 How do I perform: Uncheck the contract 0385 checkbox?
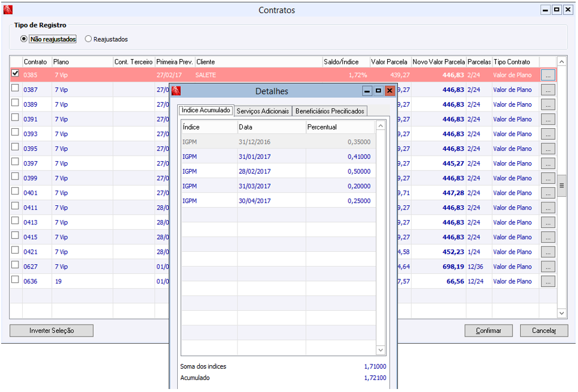(16, 73)
